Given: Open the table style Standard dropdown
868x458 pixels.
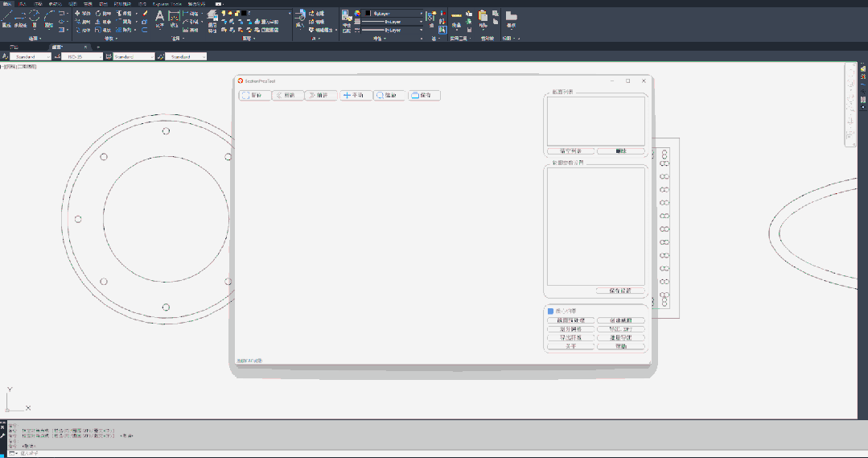Looking at the screenshot, I should click(134, 56).
